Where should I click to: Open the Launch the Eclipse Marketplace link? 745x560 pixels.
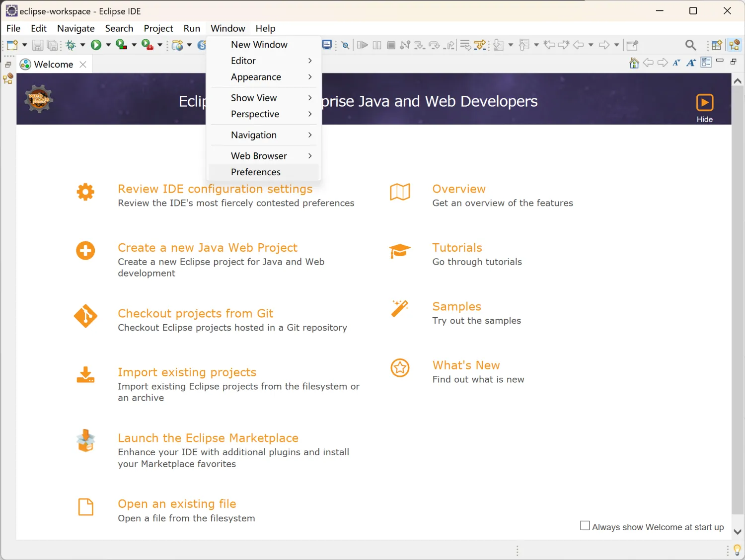click(208, 438)
